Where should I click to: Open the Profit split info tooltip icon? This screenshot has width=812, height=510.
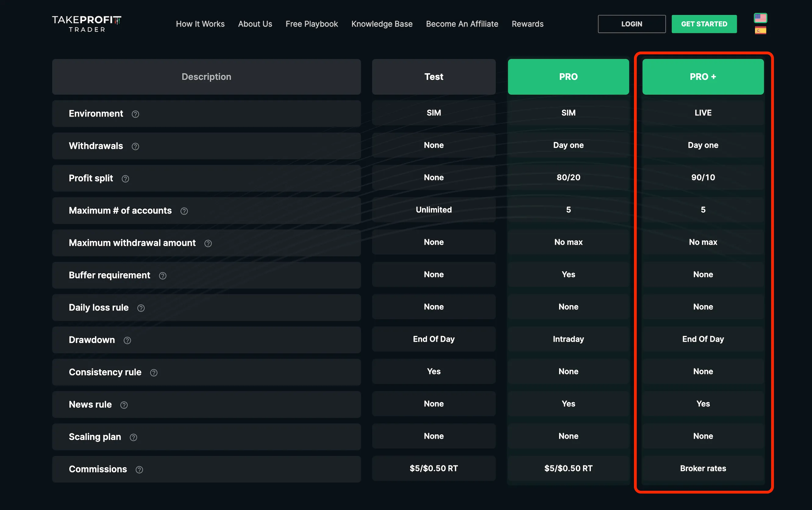point(125,179)
